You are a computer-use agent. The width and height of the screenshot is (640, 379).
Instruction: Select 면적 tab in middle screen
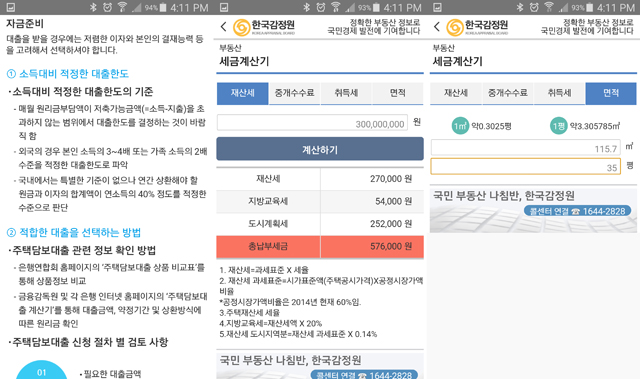click(x=398, y=93)
